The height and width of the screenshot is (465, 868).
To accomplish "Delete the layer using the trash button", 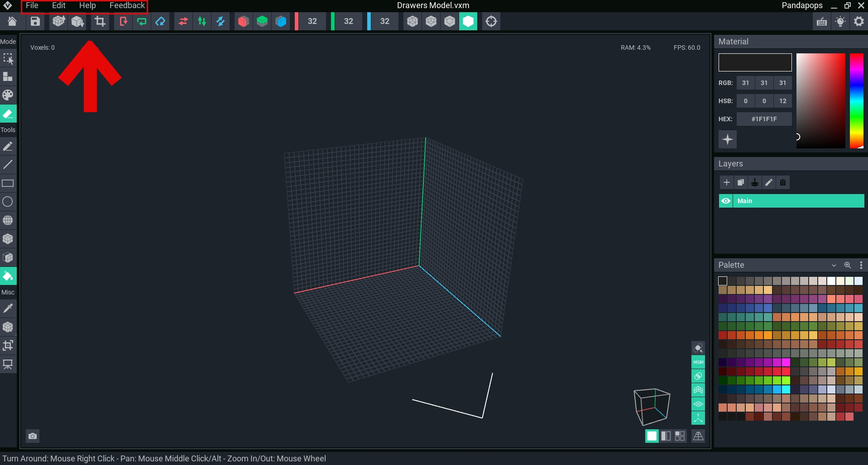I will 783,182.
